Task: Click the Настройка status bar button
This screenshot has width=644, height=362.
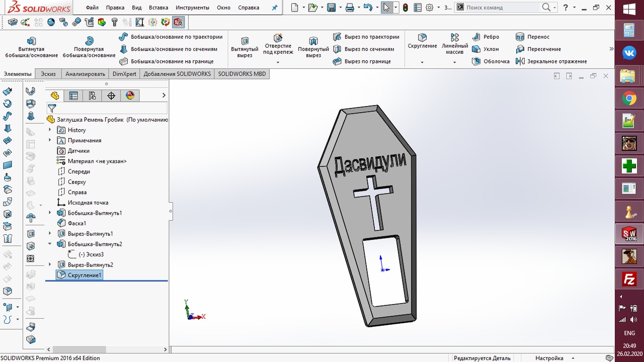Action: click(x=549, y=358)
